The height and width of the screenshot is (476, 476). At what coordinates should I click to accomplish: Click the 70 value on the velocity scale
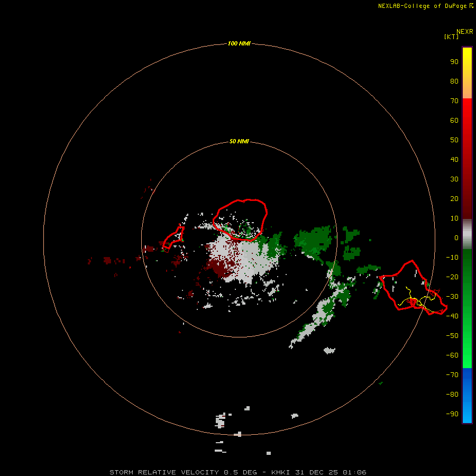(454, 101)
